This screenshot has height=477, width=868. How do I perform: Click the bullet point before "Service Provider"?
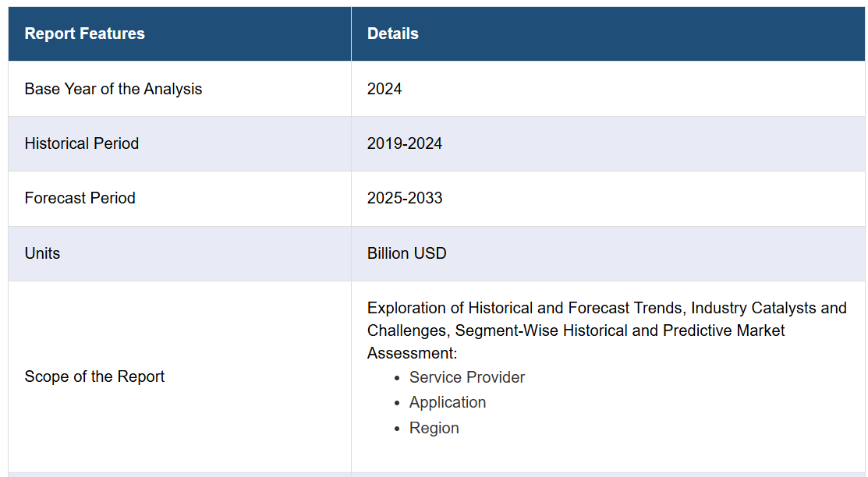396,378
